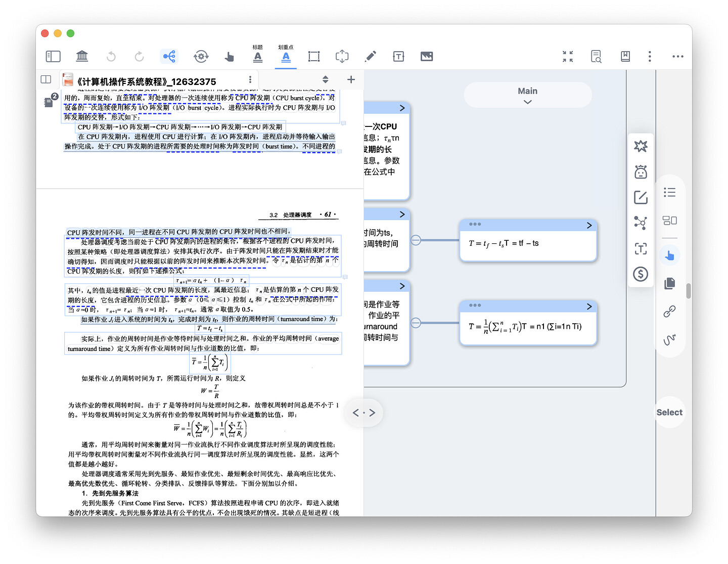Expand chevron on the summation formula node
728x564 pixels.
click(589, 307)
